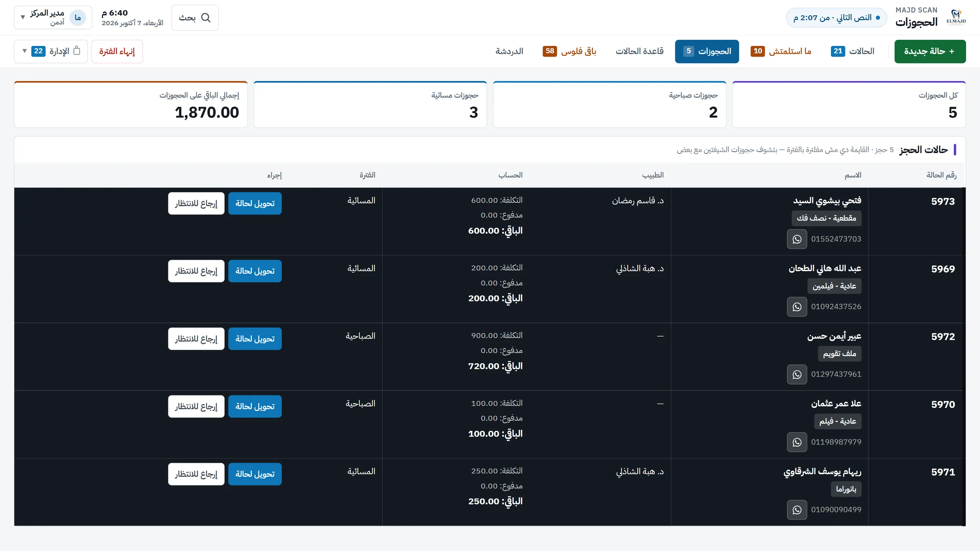Click the search magnifier icon

[x=206, y=18]
